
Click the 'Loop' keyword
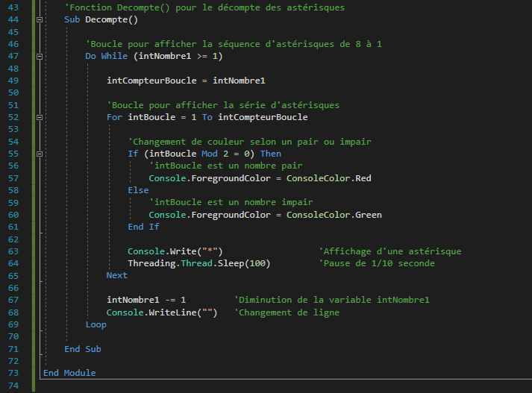pyautogui.click(x=96, y=325)
